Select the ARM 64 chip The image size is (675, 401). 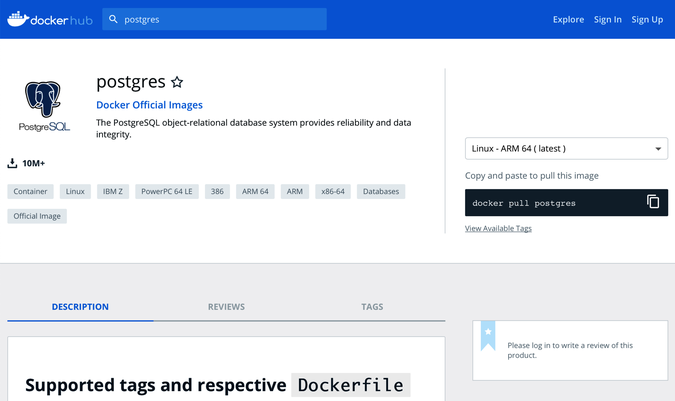255,191
